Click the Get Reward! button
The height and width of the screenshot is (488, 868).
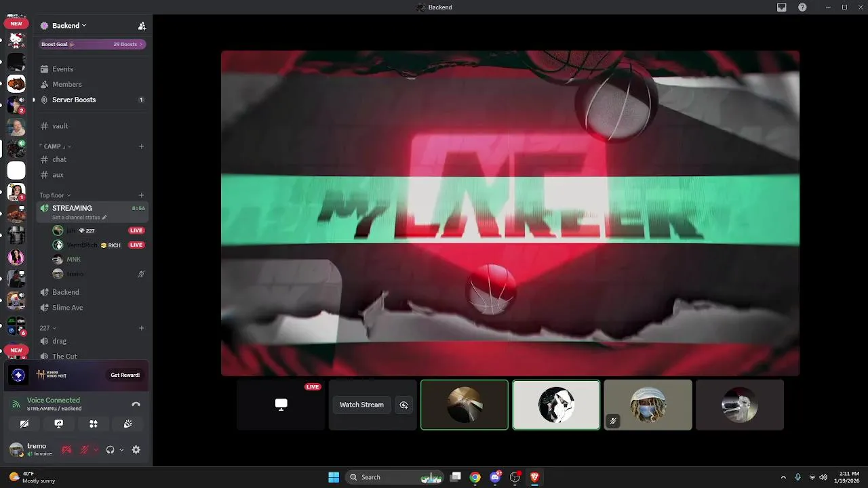tap(125, 375)
